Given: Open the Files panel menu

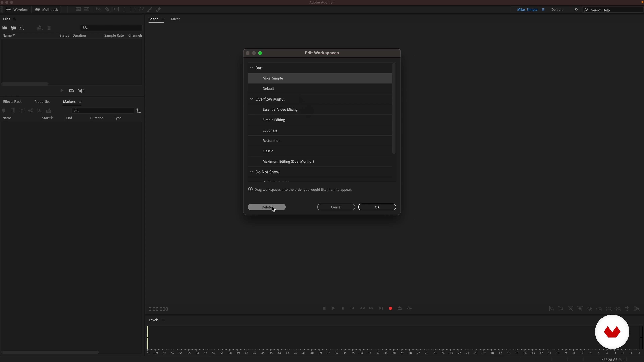Looking at the screenshot, I should pos(15,19).
